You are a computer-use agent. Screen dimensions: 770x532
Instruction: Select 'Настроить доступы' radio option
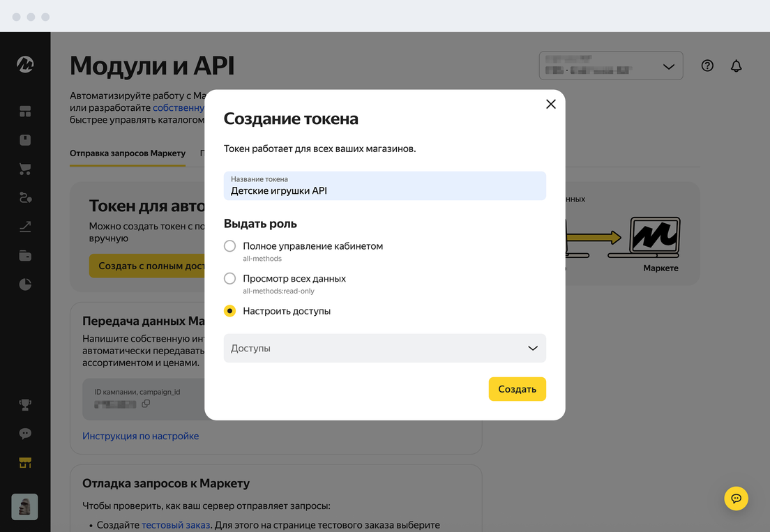[x=230, y=311]
